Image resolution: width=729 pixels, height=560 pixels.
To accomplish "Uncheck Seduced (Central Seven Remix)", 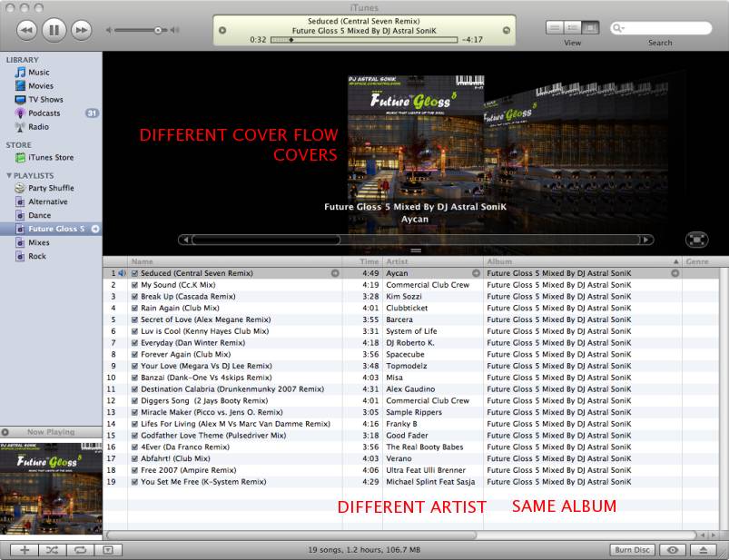I will [135, 274].
